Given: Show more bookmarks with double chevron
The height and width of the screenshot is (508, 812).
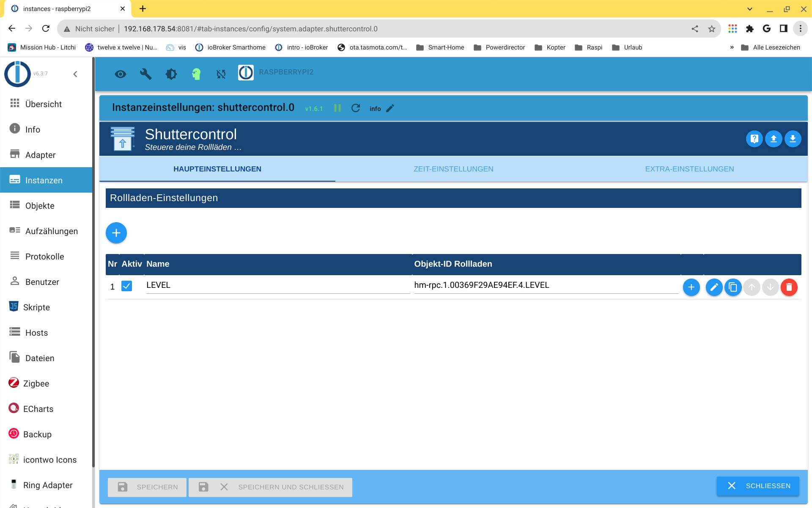Looking at the screenshot, I should [732, 47].
